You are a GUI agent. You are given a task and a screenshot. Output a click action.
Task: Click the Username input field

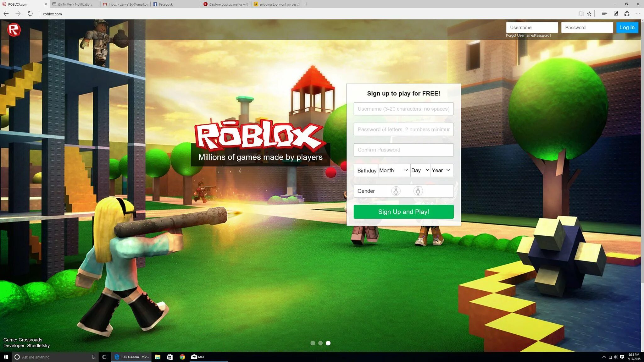[x=403, y=109]
